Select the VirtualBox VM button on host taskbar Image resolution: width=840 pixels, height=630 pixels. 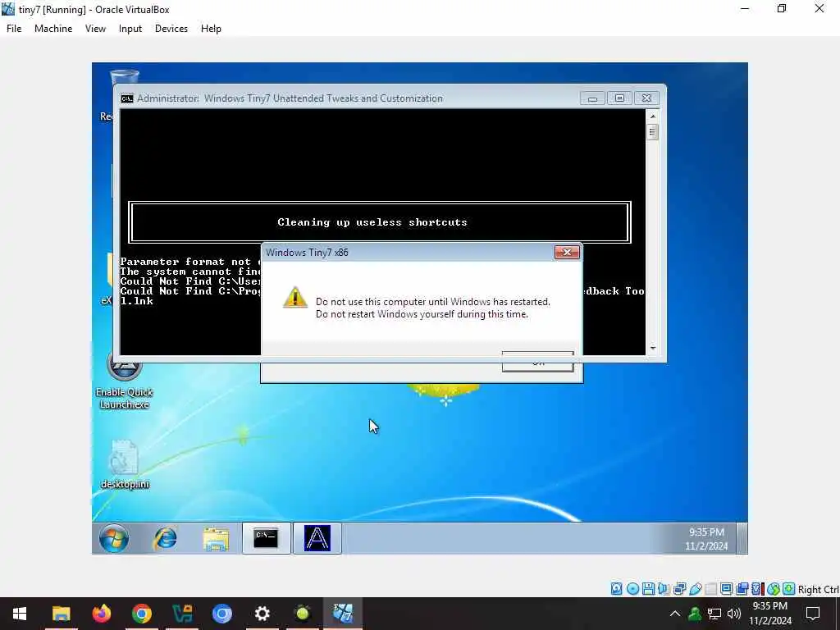click(342, 614)
